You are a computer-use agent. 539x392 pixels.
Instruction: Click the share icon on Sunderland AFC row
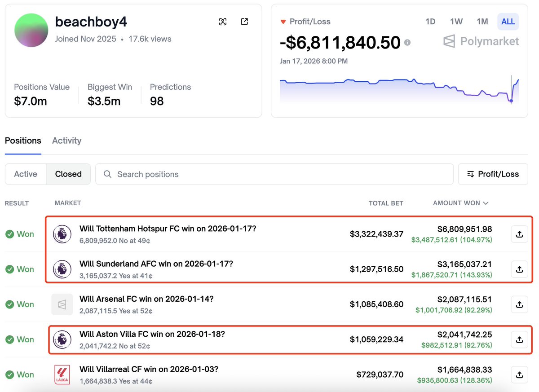pyautogui.click(x=519, y=269)
